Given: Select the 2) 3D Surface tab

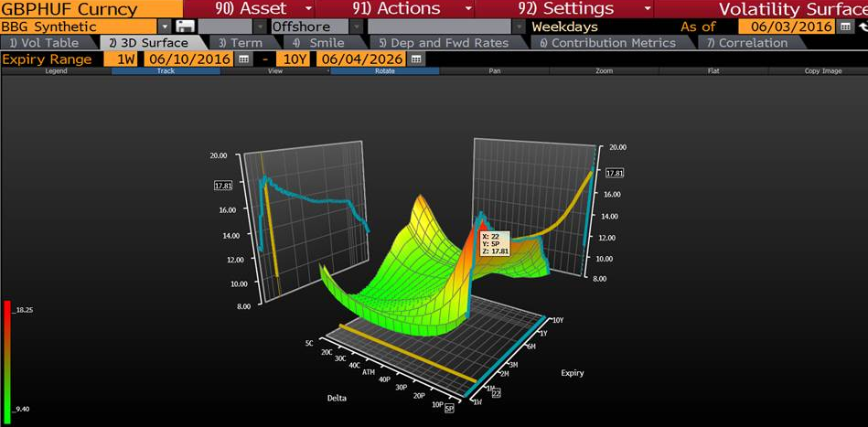Looking at the screenshot, I should click(x=148, y=43).
